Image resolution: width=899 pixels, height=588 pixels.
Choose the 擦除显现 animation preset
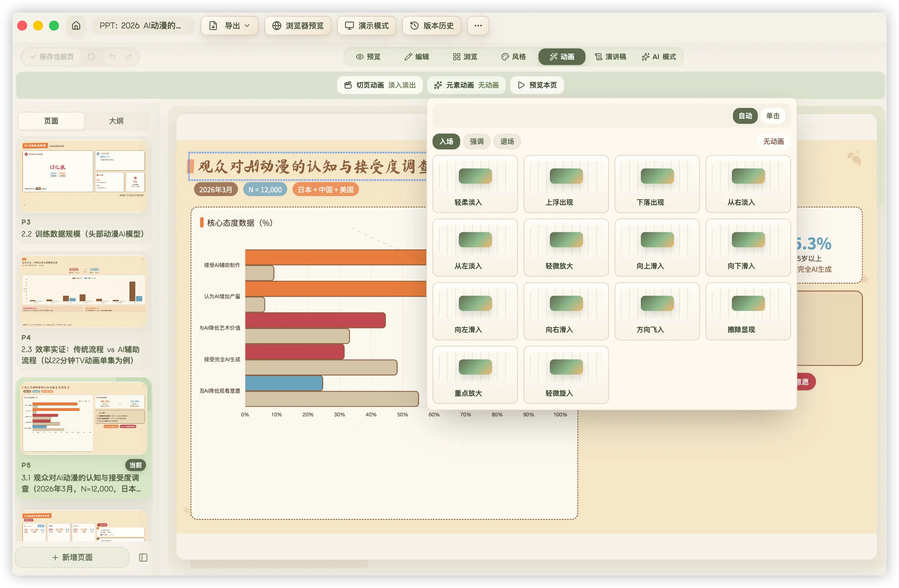coord(747,311)
